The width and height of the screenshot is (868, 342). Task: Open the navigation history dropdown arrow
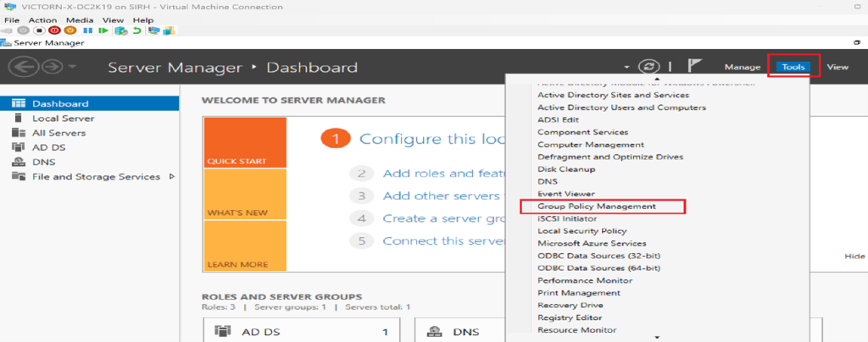coord(74,67)
